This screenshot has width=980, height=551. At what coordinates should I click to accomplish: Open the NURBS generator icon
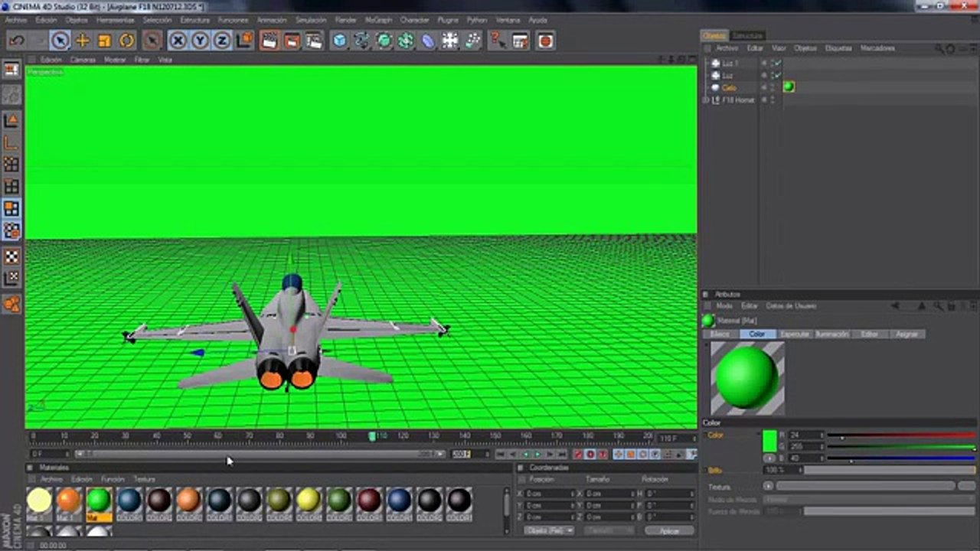click(384, 41)
